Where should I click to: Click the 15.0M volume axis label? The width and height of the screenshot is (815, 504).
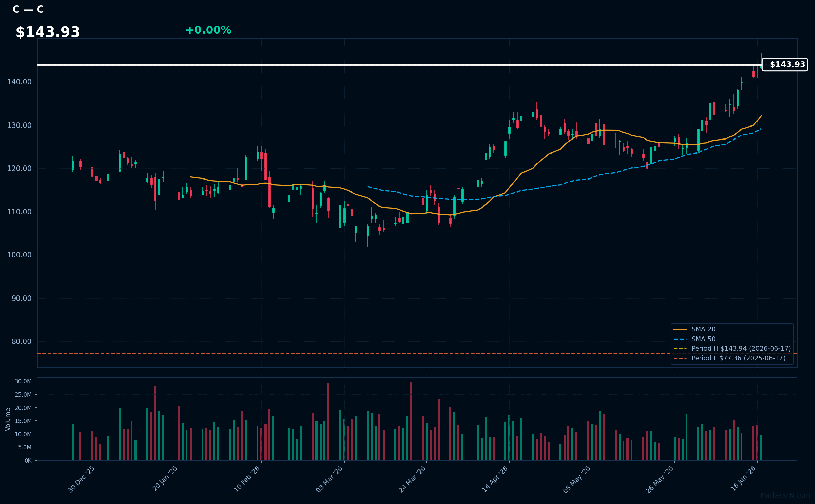click(23, 421)
